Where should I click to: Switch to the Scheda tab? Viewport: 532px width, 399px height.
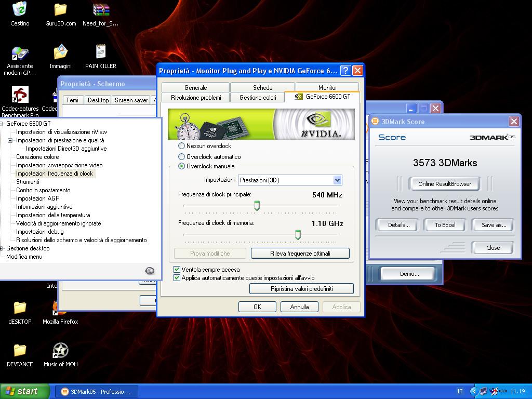coord(262,87)
